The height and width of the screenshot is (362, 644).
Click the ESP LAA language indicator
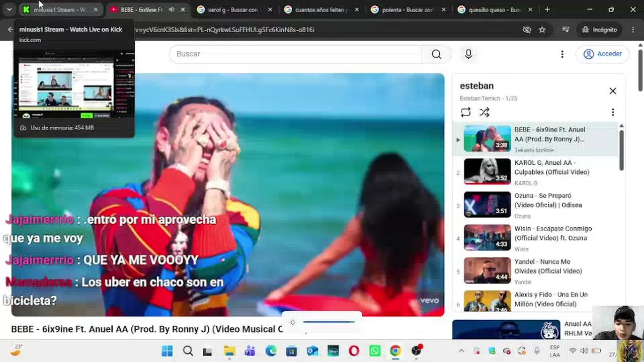coord(554,351)
